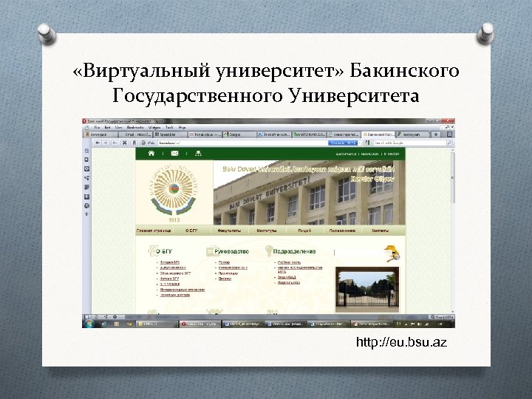Open the Downloads arrow icon in Opera side panel
This screenshot has width=532, height=399.
coord(86,197)
